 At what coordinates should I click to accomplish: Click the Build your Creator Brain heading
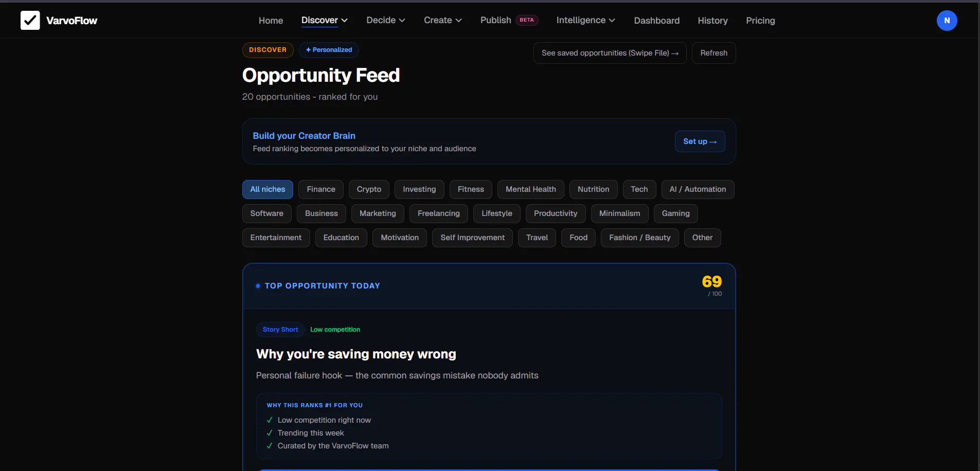[x=304, y=136]
